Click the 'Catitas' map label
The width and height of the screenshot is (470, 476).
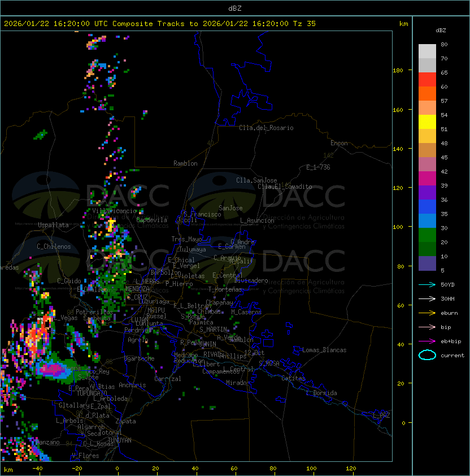click(x=293, y=378)
